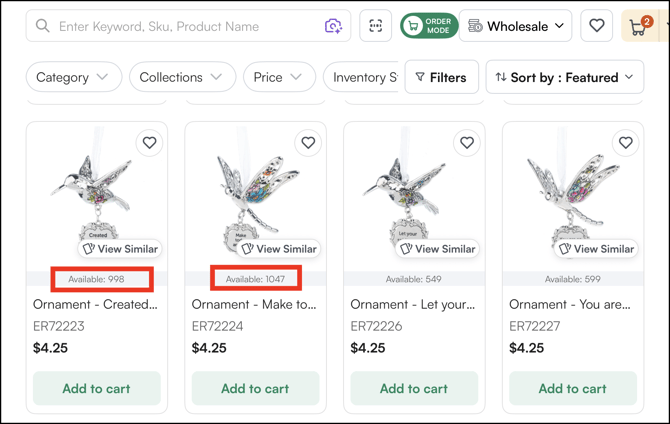The height and width of the screenshot is (424, 670).
Task: Expand the Collections filter dropdown
Action: (x=181, y=77)
